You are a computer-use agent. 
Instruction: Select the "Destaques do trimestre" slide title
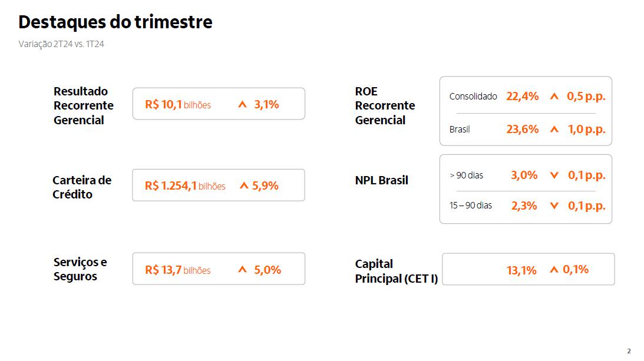pos(115,22)
